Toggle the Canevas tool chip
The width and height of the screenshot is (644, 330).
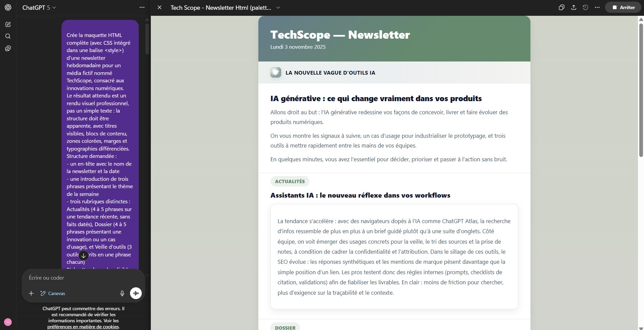[x=53, y=293]
